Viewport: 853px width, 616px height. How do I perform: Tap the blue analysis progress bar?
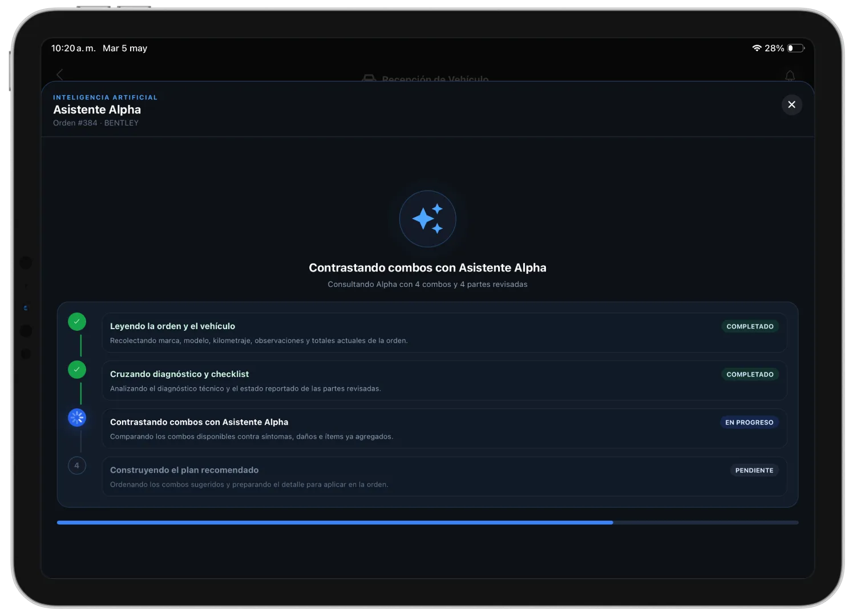427,522
